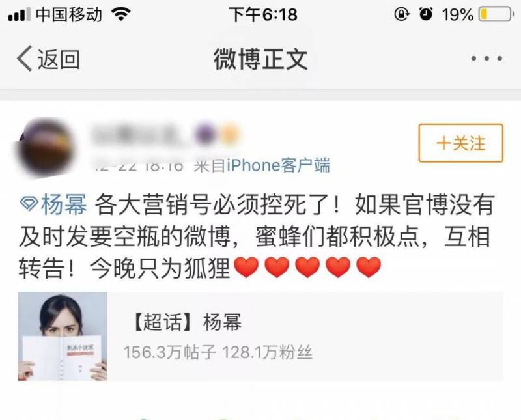Tap the first red heart emoji
521x420 pixels.
tap(246, 267)
